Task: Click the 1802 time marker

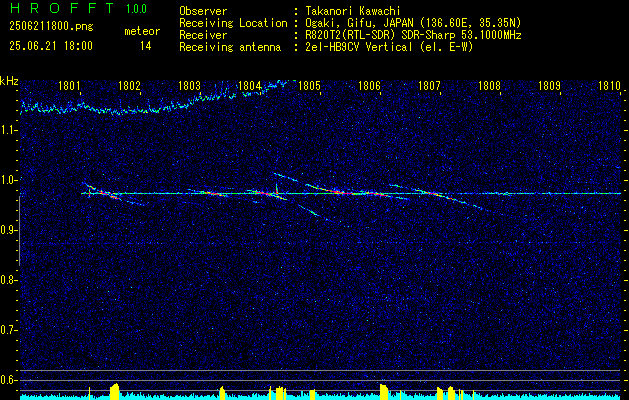Action: [x=129, y=86]
